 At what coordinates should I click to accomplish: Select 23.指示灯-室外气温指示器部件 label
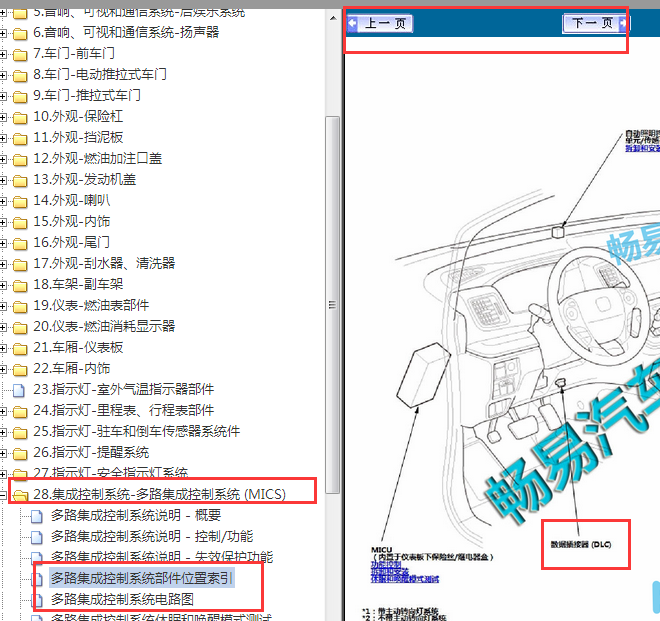pyautogui.click(x=124, y=389)
